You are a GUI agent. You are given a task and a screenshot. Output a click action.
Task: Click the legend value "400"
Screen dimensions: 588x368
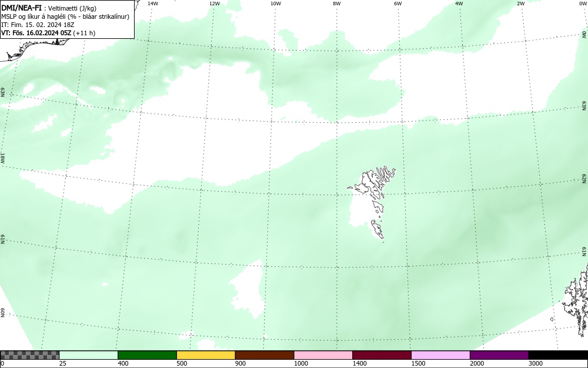pos(123,363)
